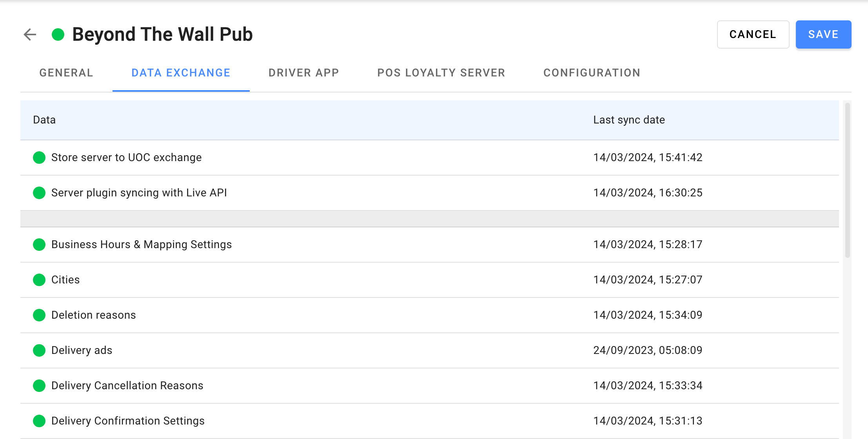Click the Last sync date column header
The image size is (868, 439).
629,120
